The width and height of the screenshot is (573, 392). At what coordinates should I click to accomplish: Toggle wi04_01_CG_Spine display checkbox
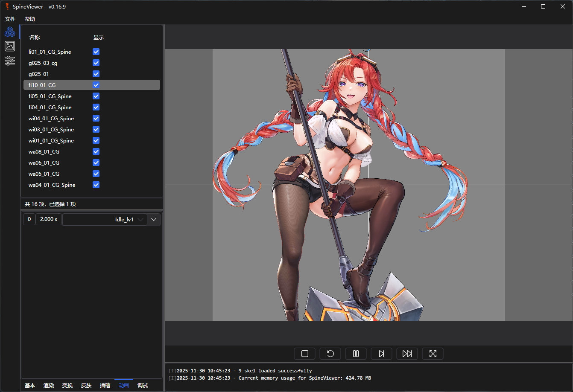pos(96,118)
